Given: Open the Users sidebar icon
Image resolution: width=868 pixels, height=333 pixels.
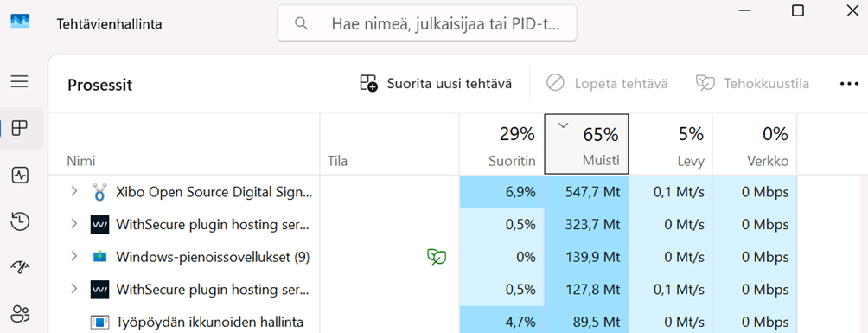Looking at the screenshot, I should pos(20,314).
